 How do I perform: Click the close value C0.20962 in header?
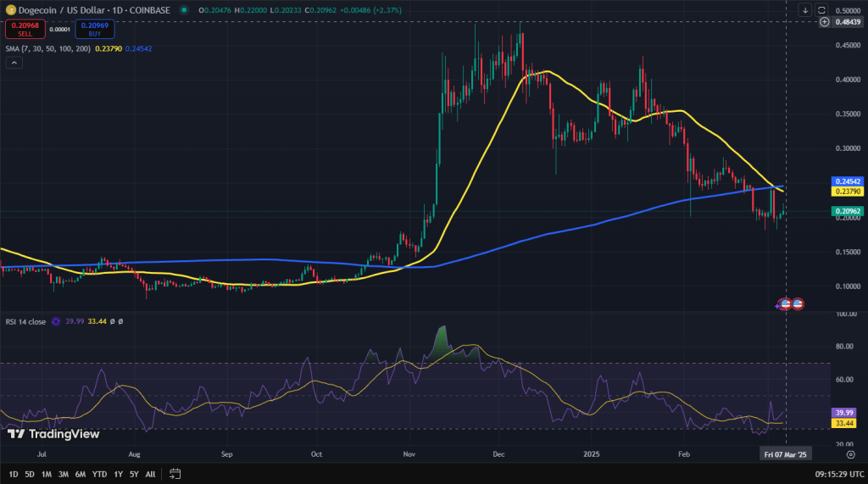(x=320, y=10)
